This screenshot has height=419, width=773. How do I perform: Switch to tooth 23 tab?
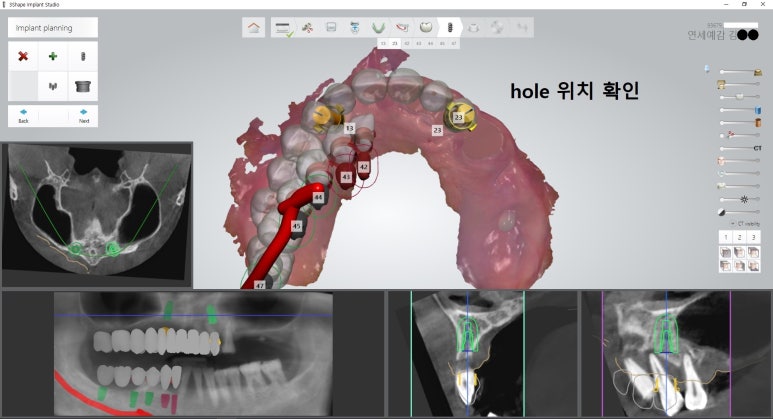tap(395, 43)
